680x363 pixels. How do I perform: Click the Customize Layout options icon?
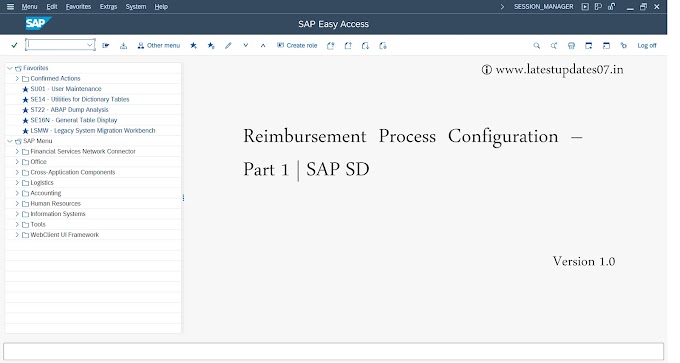coord(624,46)
